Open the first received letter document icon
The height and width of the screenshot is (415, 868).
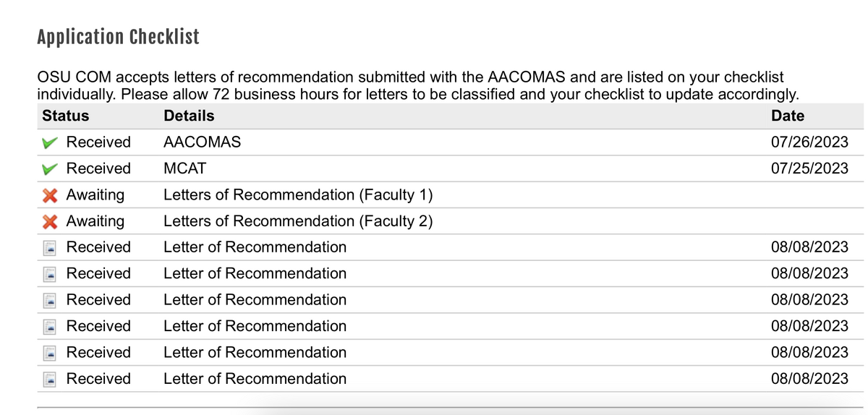point(50,248)
